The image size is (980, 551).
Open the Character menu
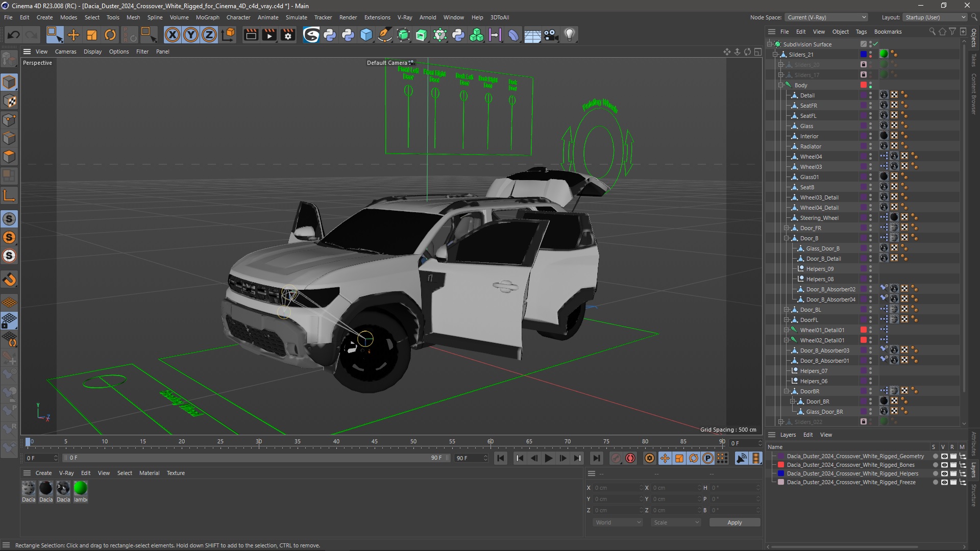point(238,17)
